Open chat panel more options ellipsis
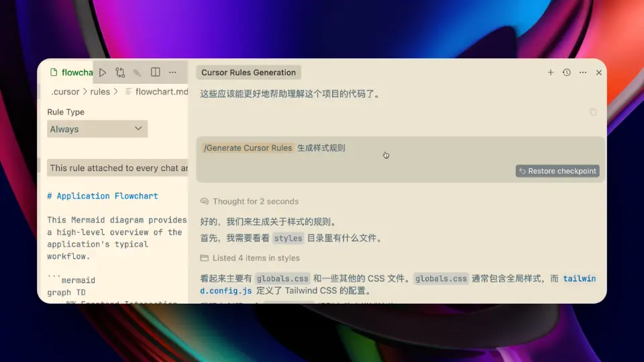Screen dimensions: 644x362 [583, 72]
